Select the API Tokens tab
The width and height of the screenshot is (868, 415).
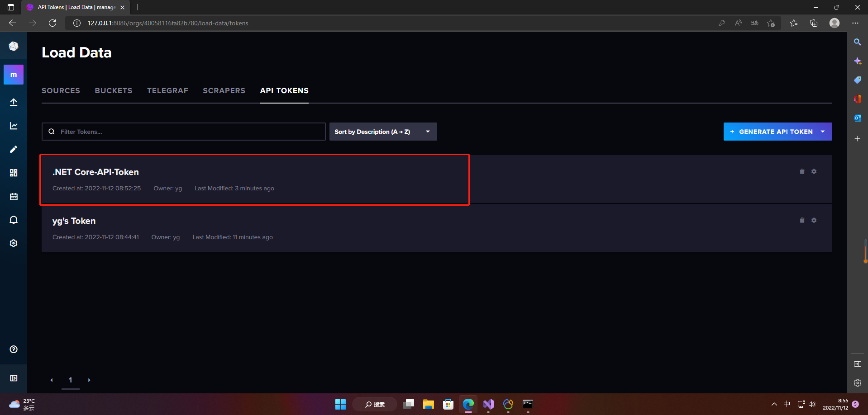click(284, 90)
